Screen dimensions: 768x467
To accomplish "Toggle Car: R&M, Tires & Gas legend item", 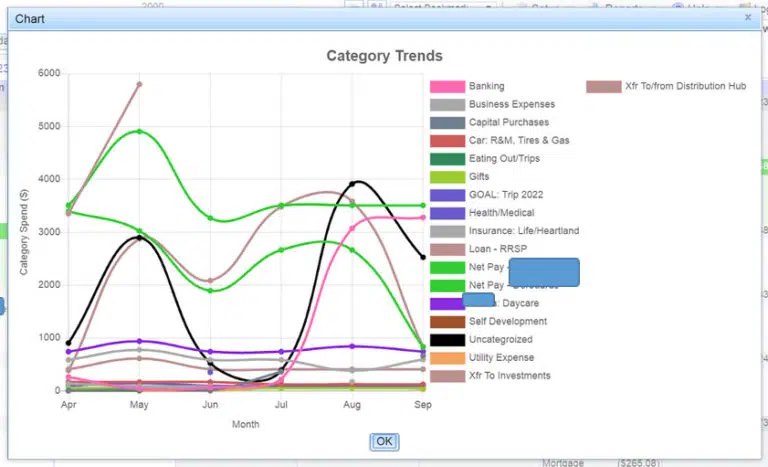I will (x=519, y=140).
